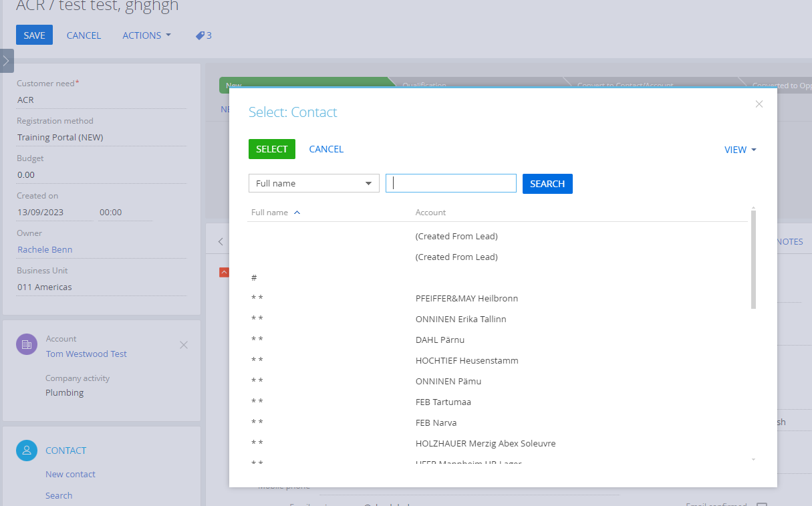Image resolution: width=812 pixels, height=506 pixels.
Task: Click the green SELECT button
Action: 272,149
